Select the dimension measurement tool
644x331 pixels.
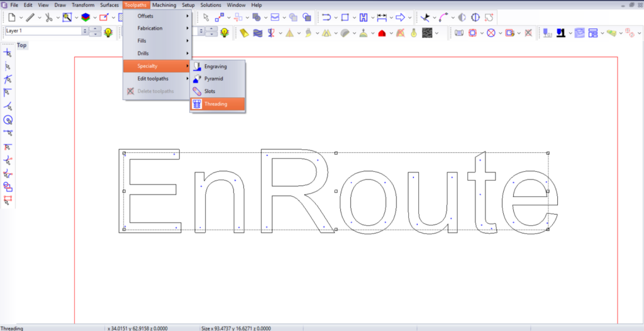382,18
